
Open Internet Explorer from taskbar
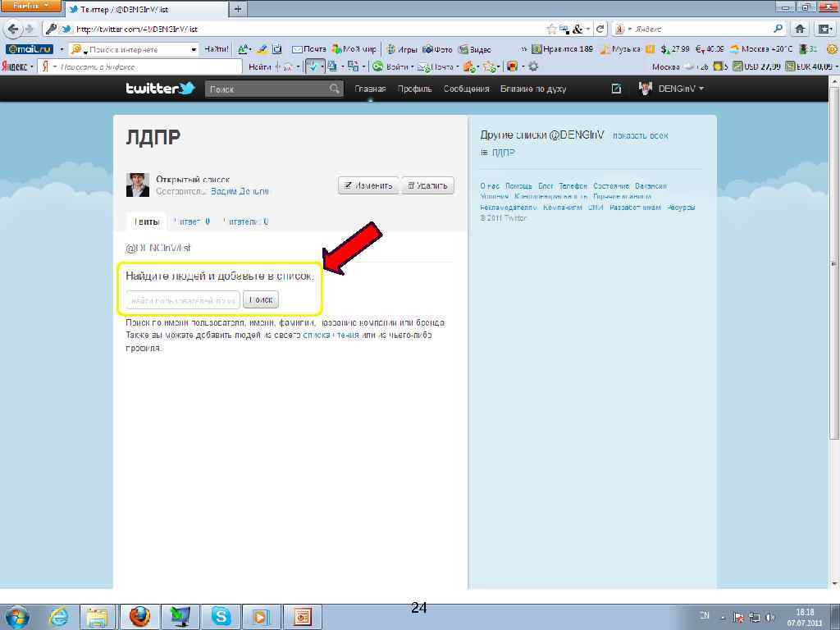[58, 616]
